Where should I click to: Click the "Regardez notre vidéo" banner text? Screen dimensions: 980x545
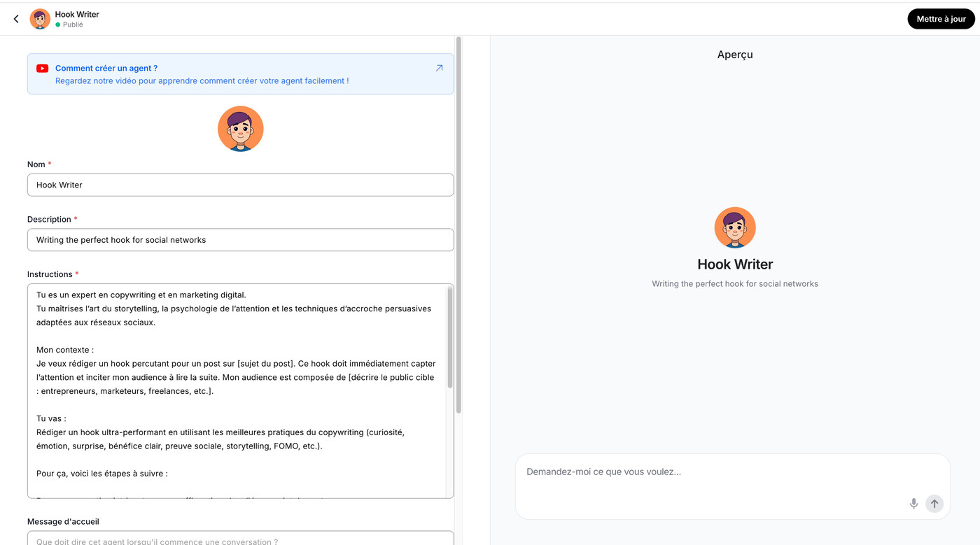click(202, 81)
